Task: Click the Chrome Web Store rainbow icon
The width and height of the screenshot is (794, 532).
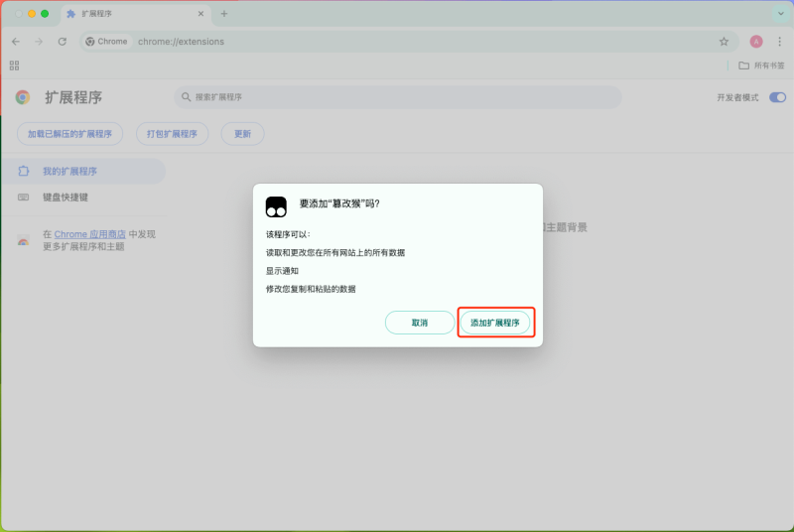Action: coord(23,241)
